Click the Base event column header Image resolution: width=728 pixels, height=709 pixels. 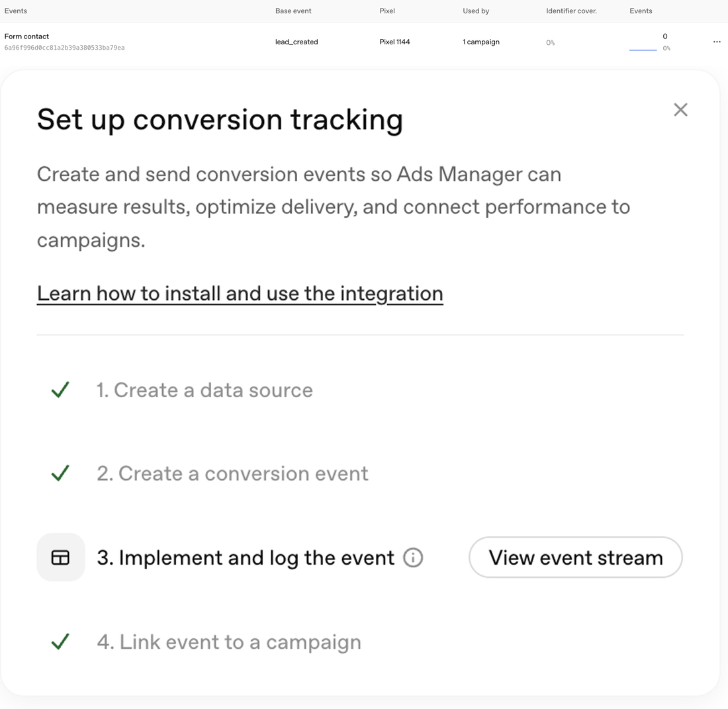coord(293,11)
